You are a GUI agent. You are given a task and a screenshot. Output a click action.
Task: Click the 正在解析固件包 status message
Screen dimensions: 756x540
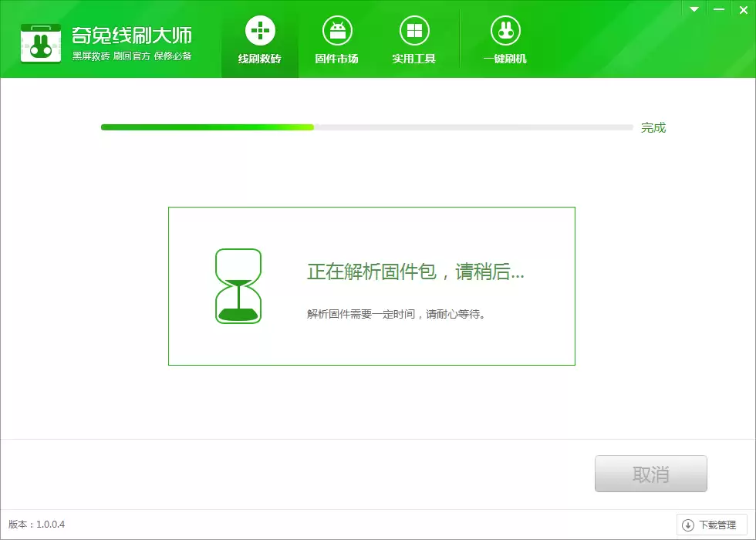415,272
